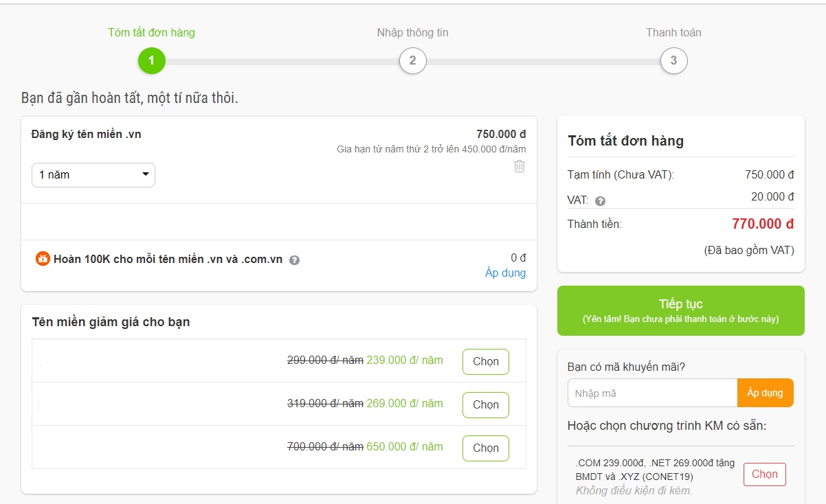Choose the 650.000 đ/năm discounted domain
826x504 pixels.
coord(486,448)
